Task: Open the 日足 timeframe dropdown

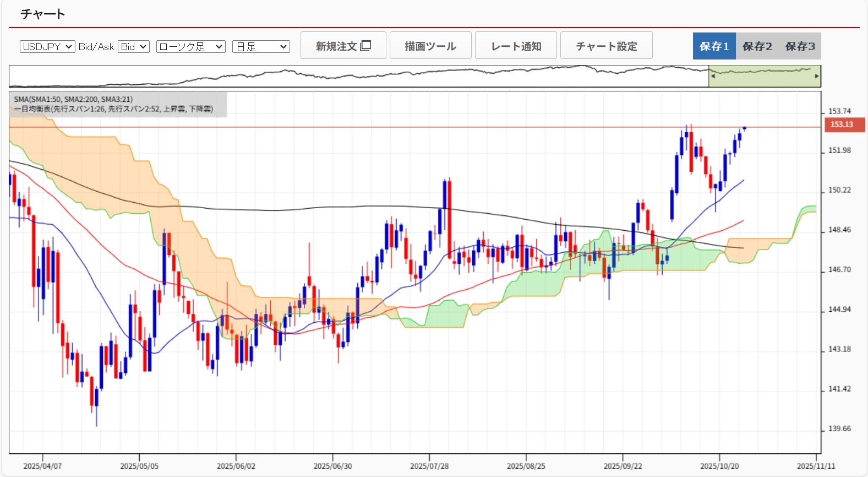Action: click(261, 47)
